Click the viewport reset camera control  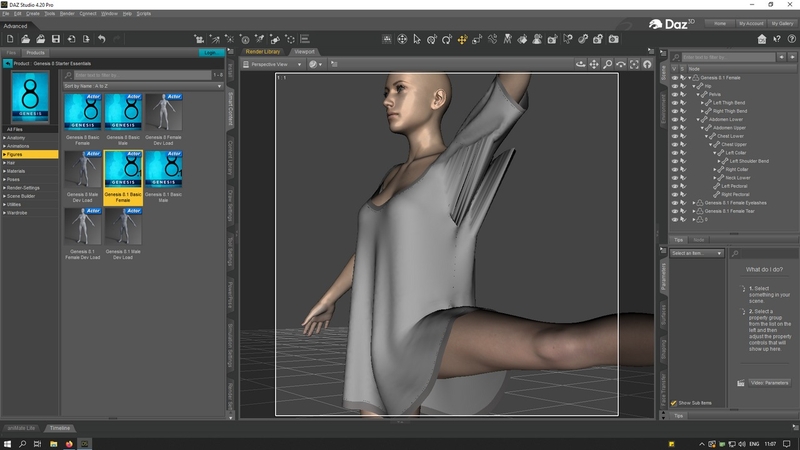[647, 64]
